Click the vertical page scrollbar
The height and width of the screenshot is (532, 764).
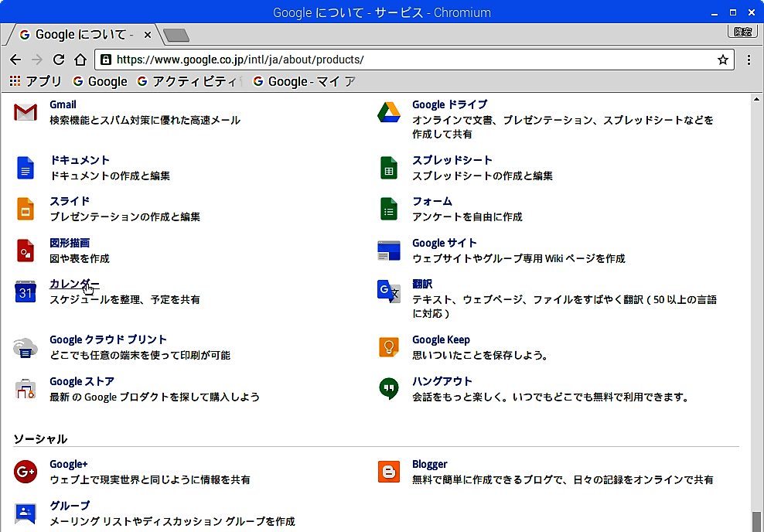[757, 309]
